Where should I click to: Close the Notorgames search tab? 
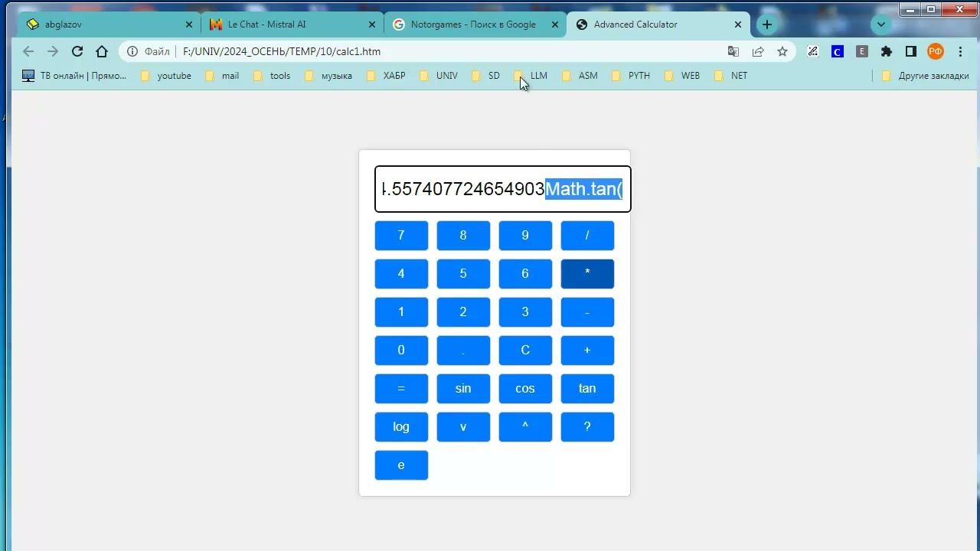tap(554, 24)
